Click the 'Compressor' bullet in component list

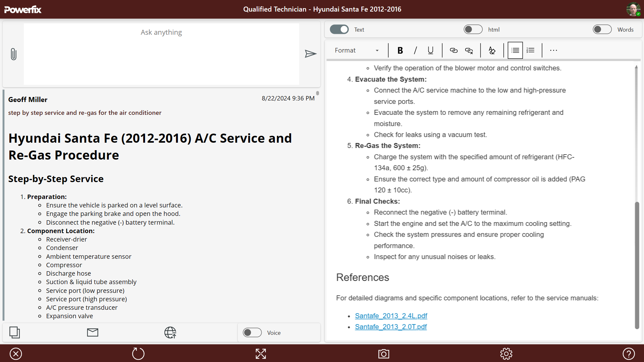(64, 265)
